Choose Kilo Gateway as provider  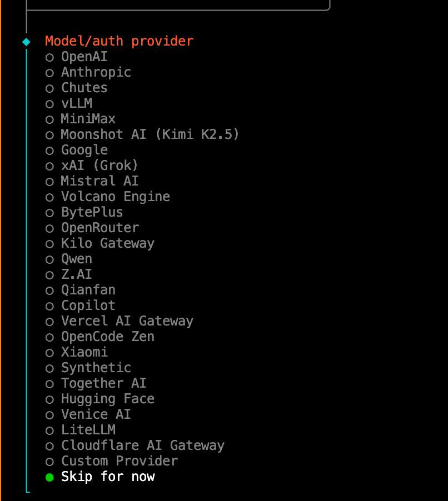107,243
